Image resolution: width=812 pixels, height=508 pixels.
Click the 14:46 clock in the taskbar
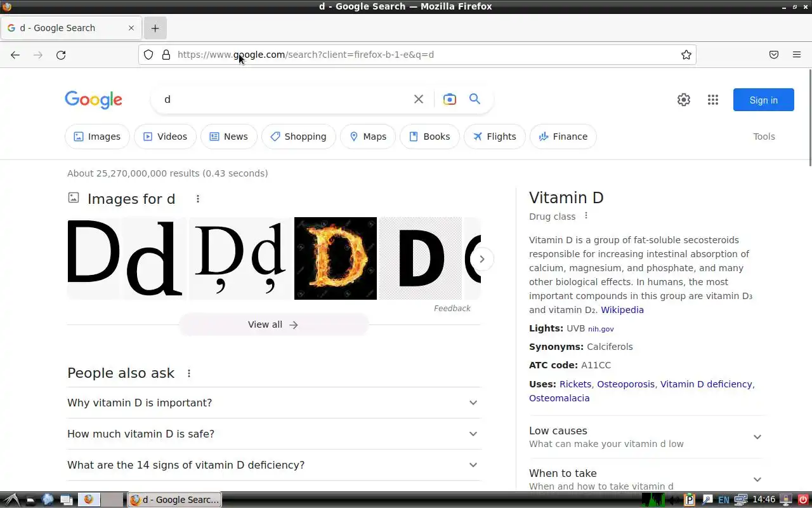coord(764,500)
